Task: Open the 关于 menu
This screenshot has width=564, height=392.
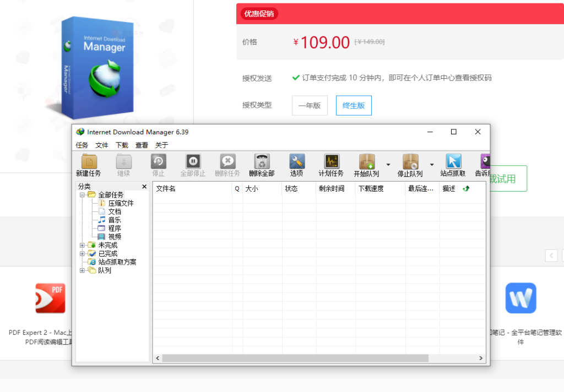Action: pos(161,145)
